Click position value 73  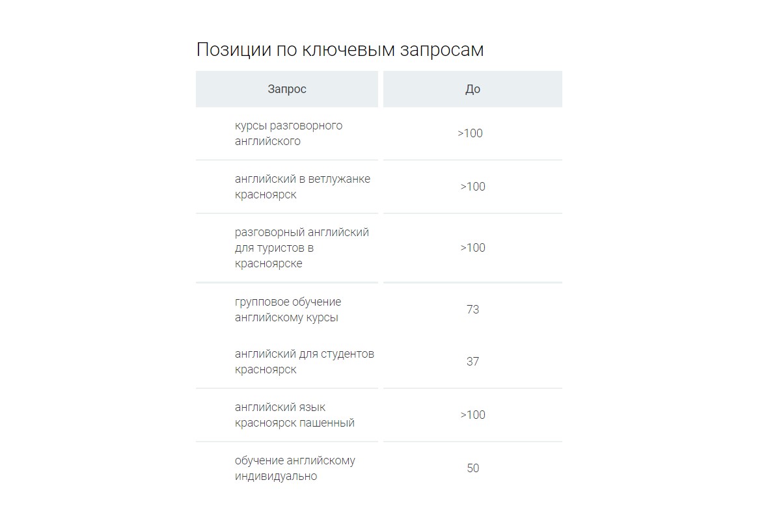click(473, 310)
